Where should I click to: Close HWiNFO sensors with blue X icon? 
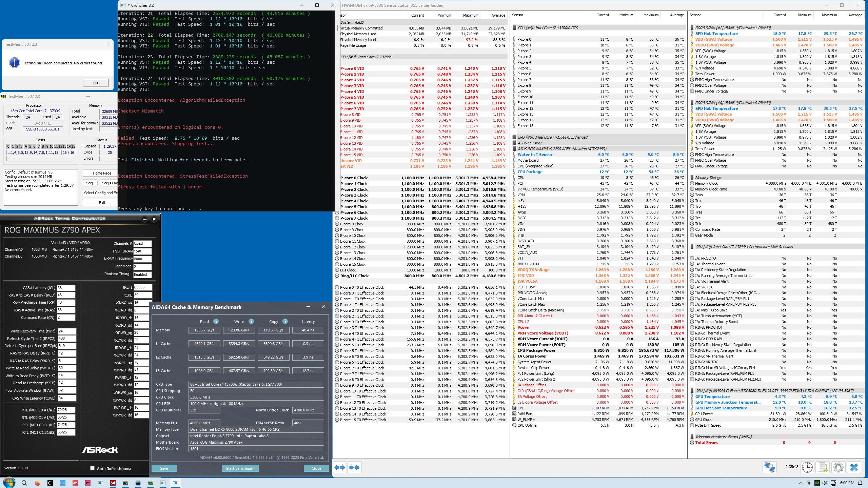coord(854,467)
